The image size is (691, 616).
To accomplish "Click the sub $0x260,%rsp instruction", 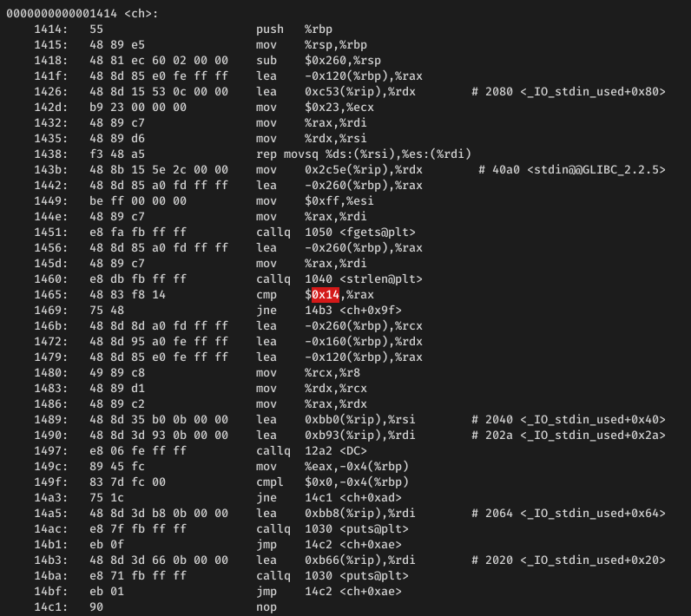I will pos(319,61).
